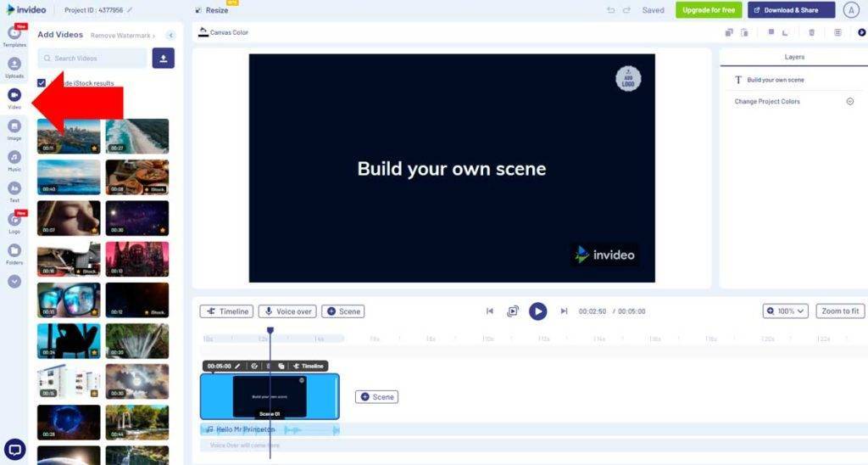Click the copy layer toolbar icon
Screen dimensions: 868x465
729,33
